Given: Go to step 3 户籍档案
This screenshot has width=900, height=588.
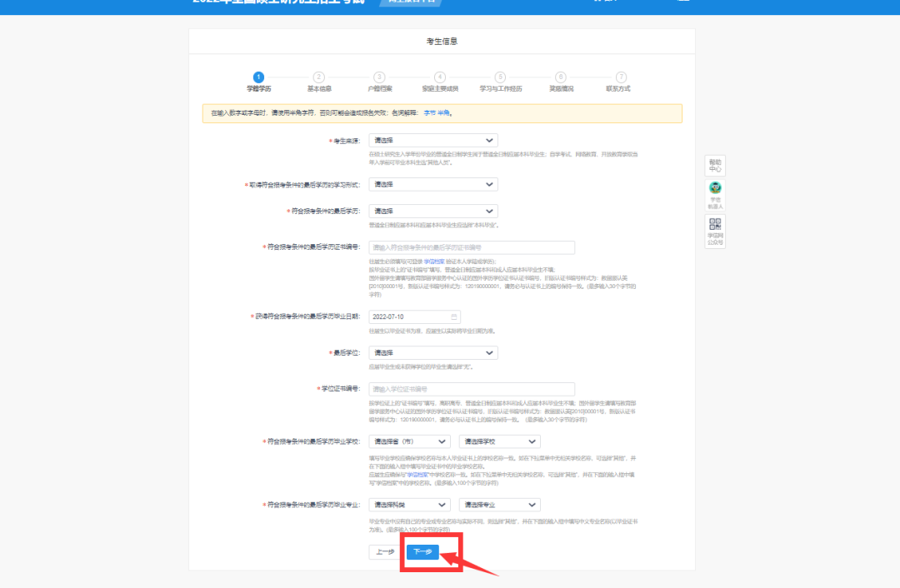Looking at the screenshot, I should 379,82.
